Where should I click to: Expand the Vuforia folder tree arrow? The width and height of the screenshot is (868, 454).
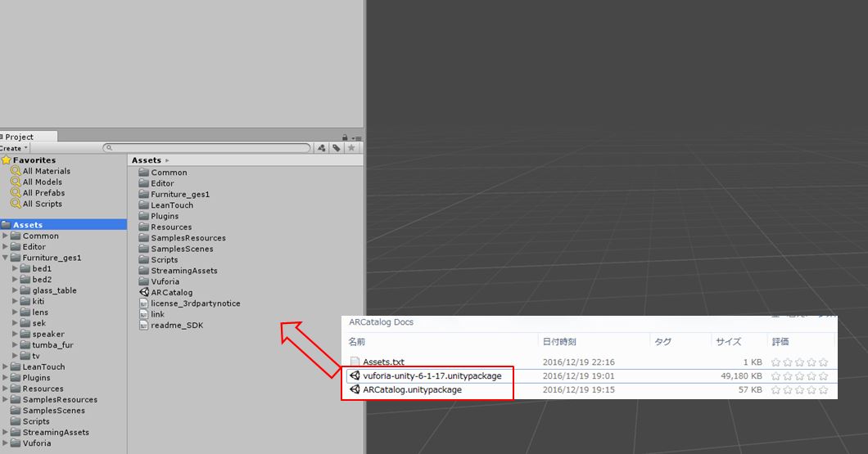(5, 443)
